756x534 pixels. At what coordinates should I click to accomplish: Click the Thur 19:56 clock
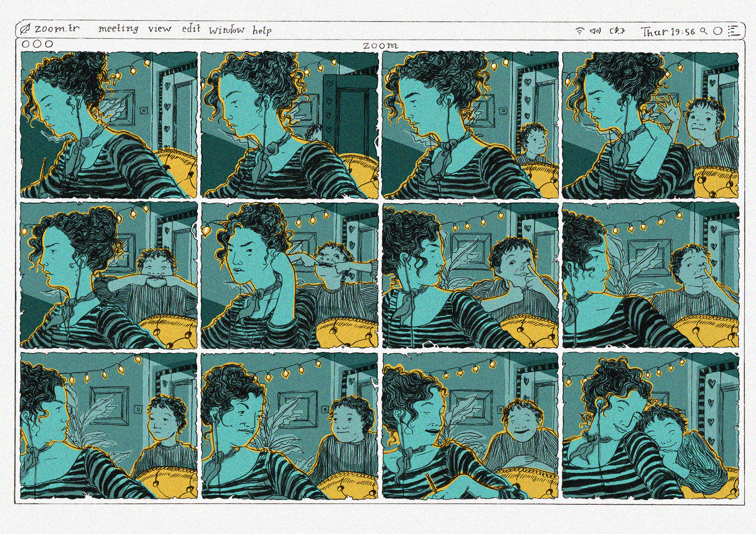[668, 31]
